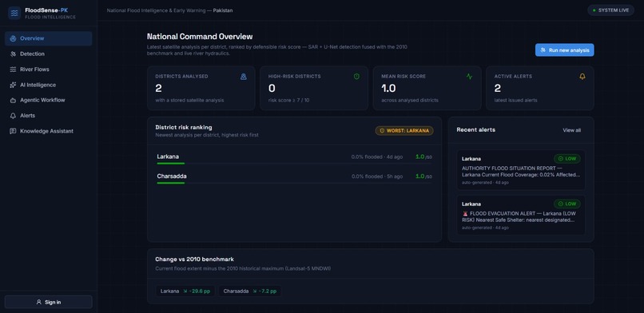Click '0.0% flooded · 5h ago' text

tap(377, 176)
